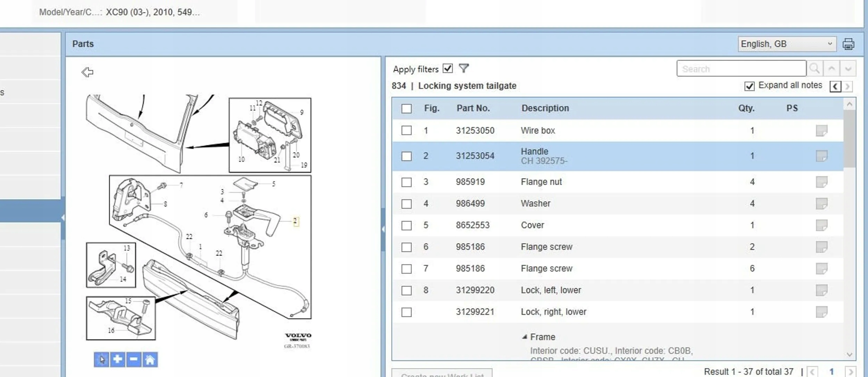Tick the checkbox for Handle 31253054

[x=406, y=156]
